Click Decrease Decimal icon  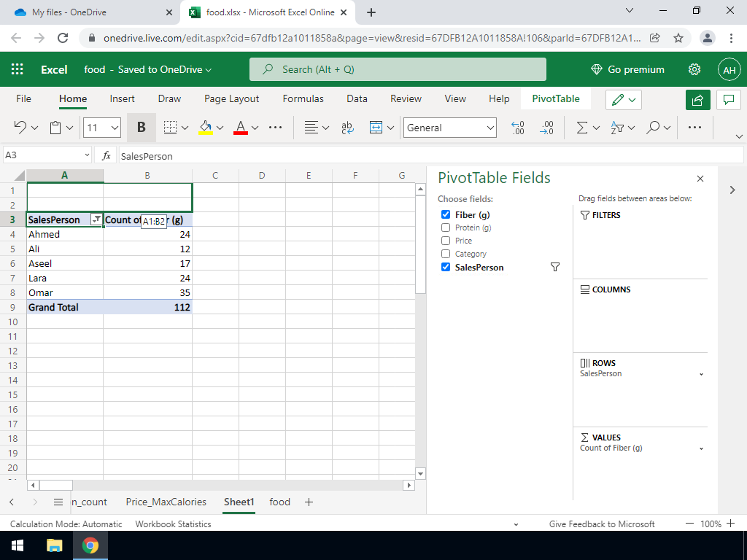pos(547,128)
